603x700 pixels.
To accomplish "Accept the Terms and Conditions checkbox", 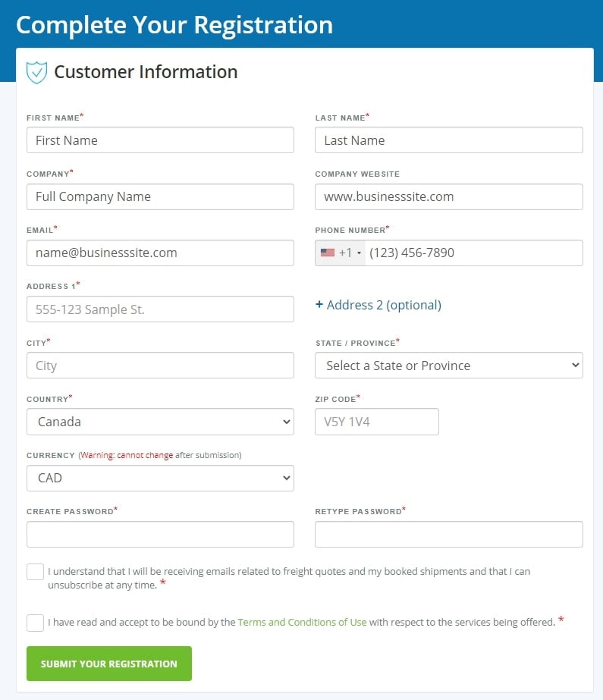I will click(x=35, y=623).
